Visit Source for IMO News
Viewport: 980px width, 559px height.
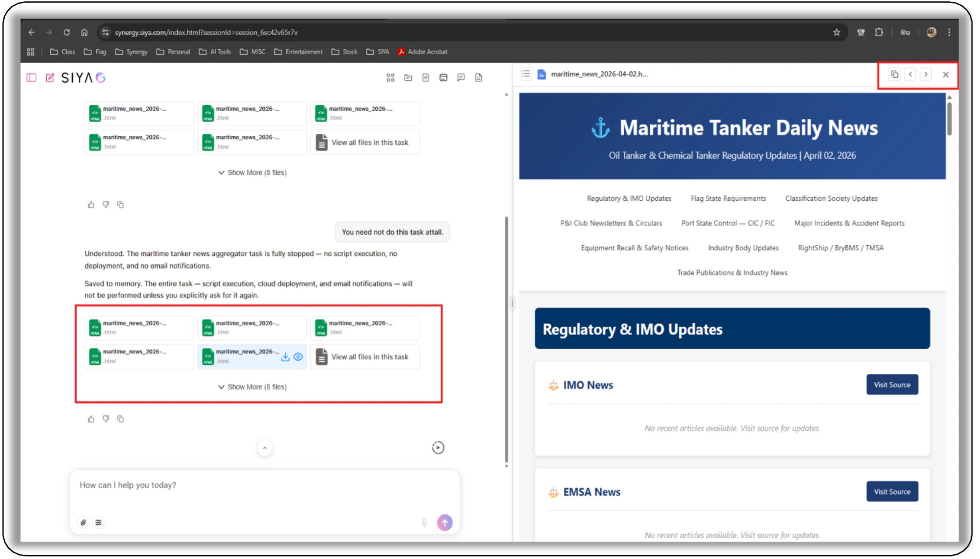892,385
